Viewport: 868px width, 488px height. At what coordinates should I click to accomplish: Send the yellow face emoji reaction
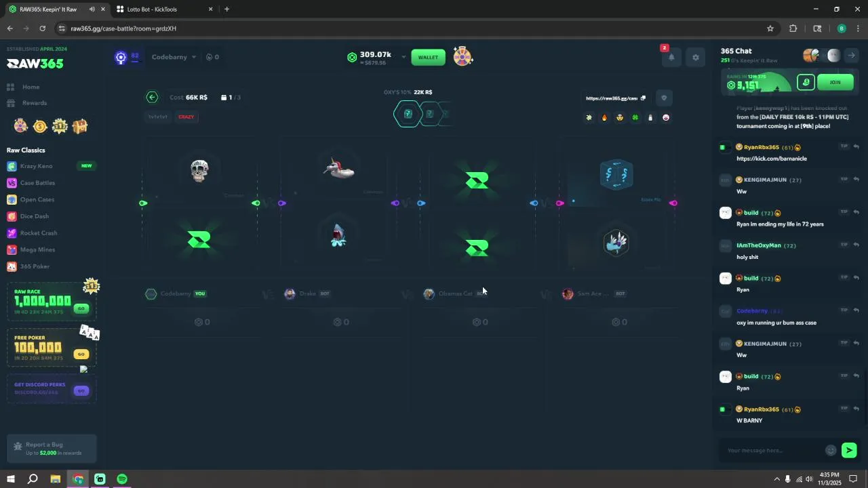(x=620, y=117)
